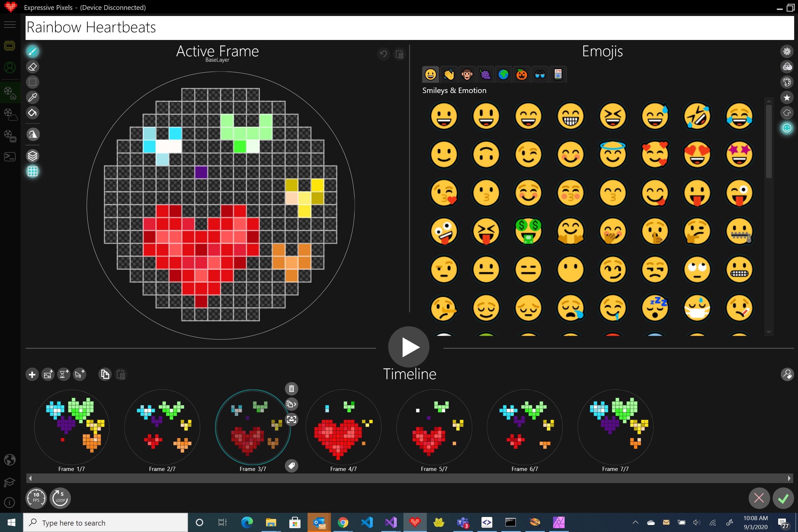Select Frame 1/7 thumbnail
The image size is (798, 532).
pyautogui.click(x=72, y=427)
